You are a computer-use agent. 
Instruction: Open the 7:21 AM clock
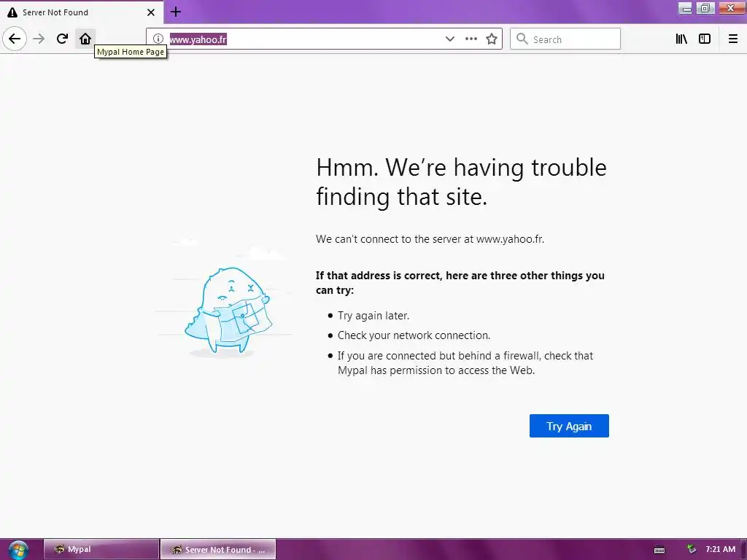(720, 550)
